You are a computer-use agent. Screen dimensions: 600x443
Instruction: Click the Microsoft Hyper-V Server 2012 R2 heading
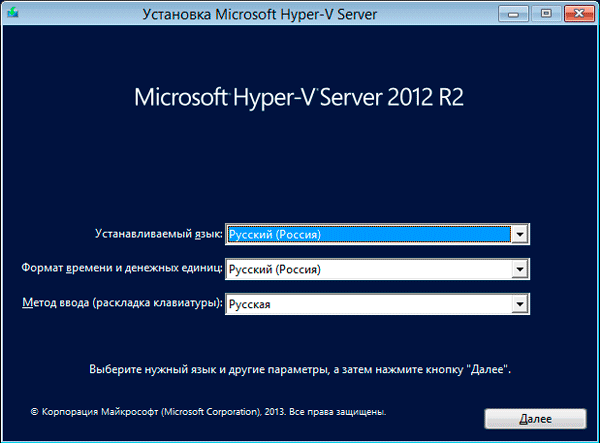(299, 97)
